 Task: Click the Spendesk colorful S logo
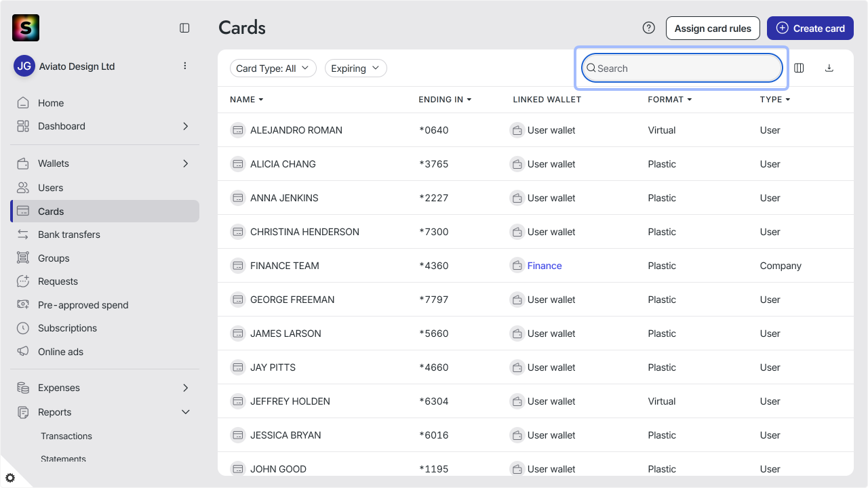pos(26,28)
